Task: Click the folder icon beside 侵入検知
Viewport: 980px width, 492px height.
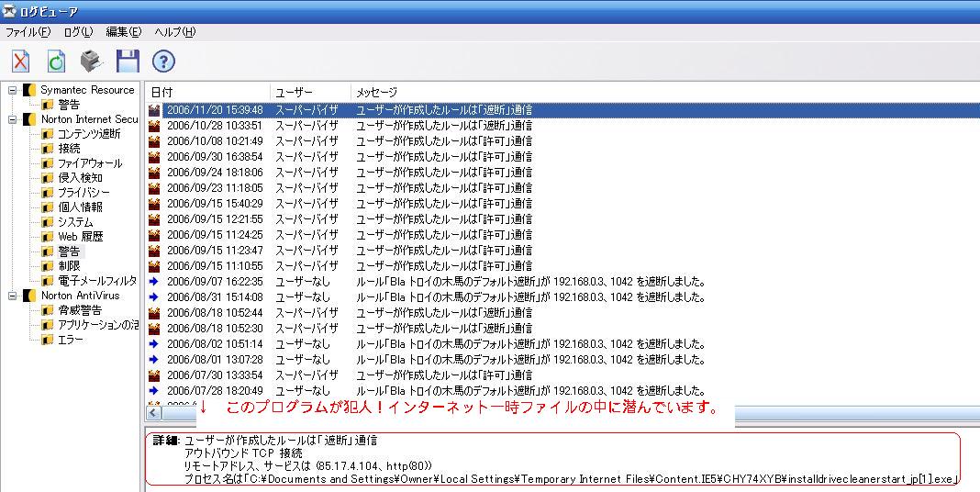Action: click(x=48, y=178)
